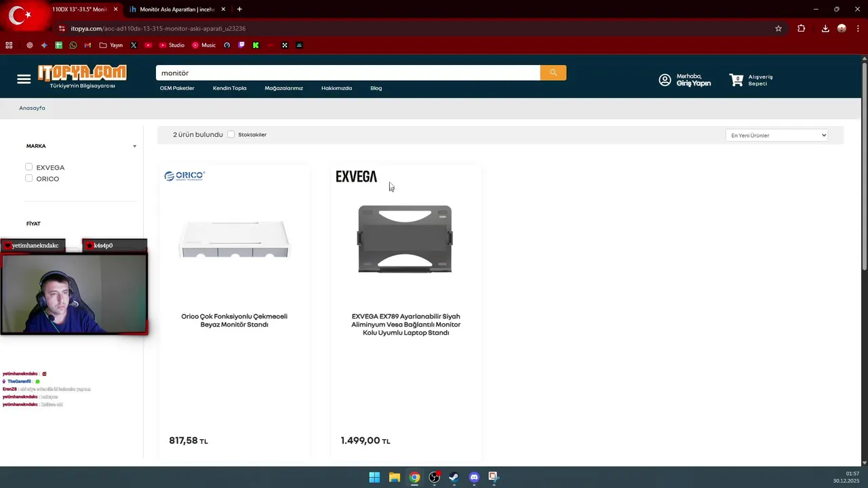Open the Yayın bookmarks folder
Image resolution: width=868 pixels, height=488 pixels.
point(111,45)
